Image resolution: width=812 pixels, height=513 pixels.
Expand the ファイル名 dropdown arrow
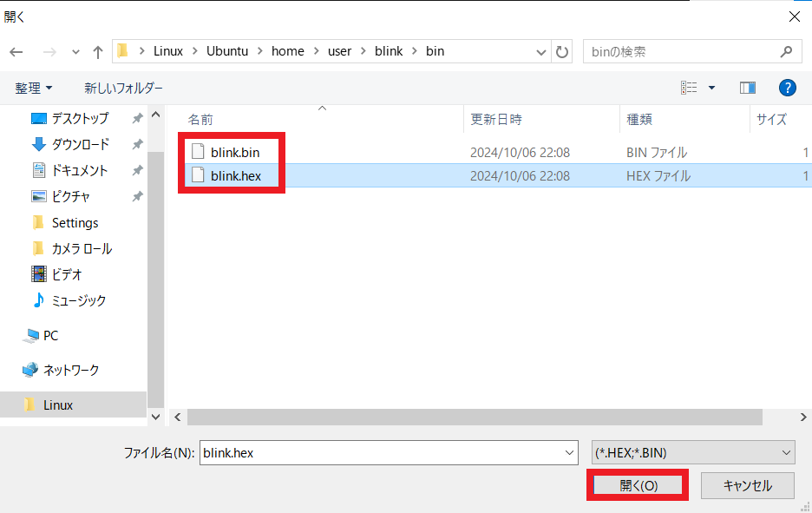(570, 453)
